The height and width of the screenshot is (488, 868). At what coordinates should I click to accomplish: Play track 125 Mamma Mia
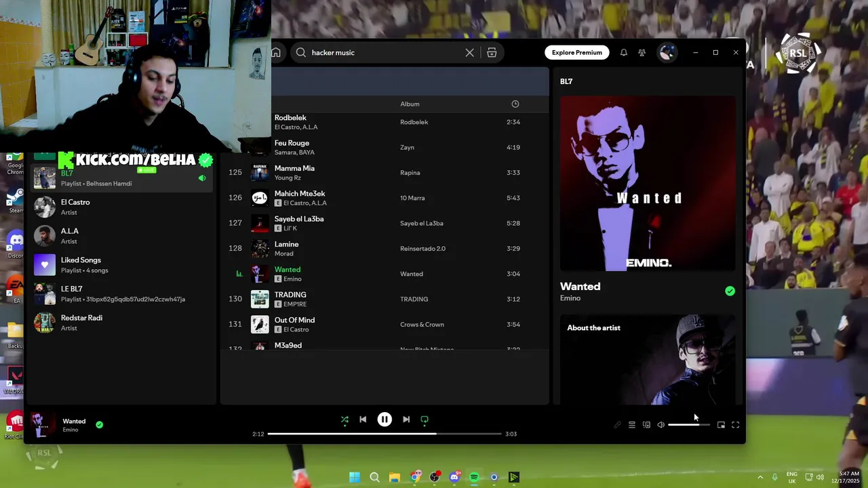[x=235, y=172]
